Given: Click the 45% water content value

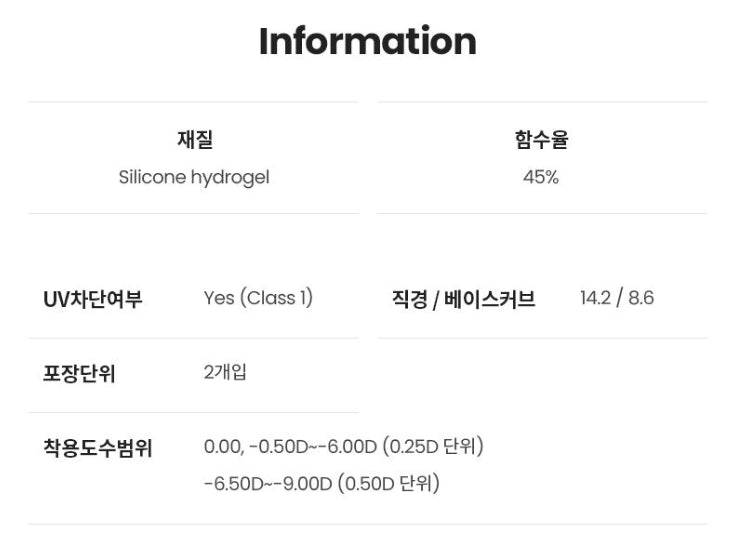Looking at the screenshot, I should (541, 178).
